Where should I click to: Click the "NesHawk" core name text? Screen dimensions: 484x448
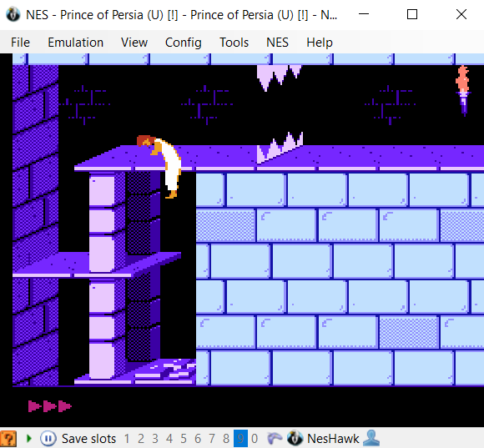(x=333, y=439)
